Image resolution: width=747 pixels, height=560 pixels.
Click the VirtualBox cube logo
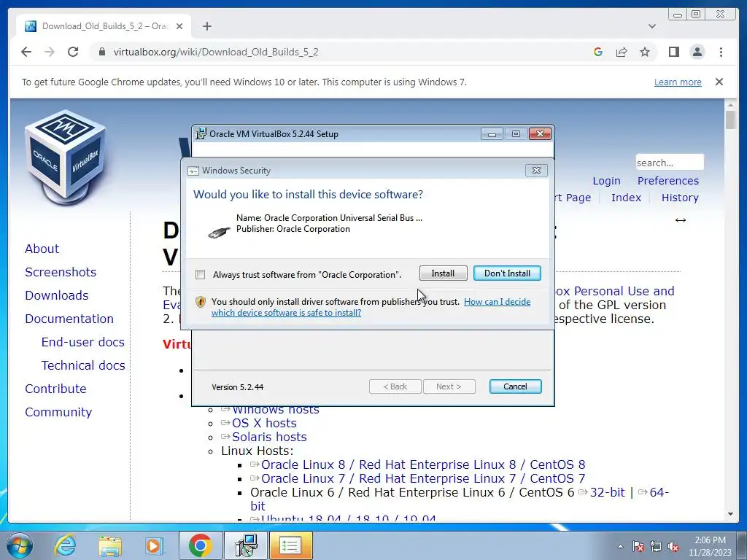pyautogui.click(x=65, y=157)
